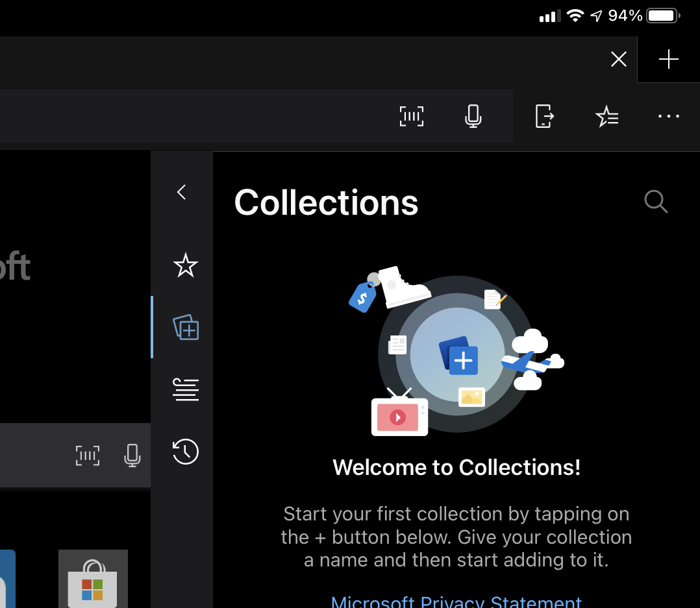Viewport: 700px width, 608px height.
Task: Close the current browser tab
Action: pyautogui.click(x=618, y=59)
